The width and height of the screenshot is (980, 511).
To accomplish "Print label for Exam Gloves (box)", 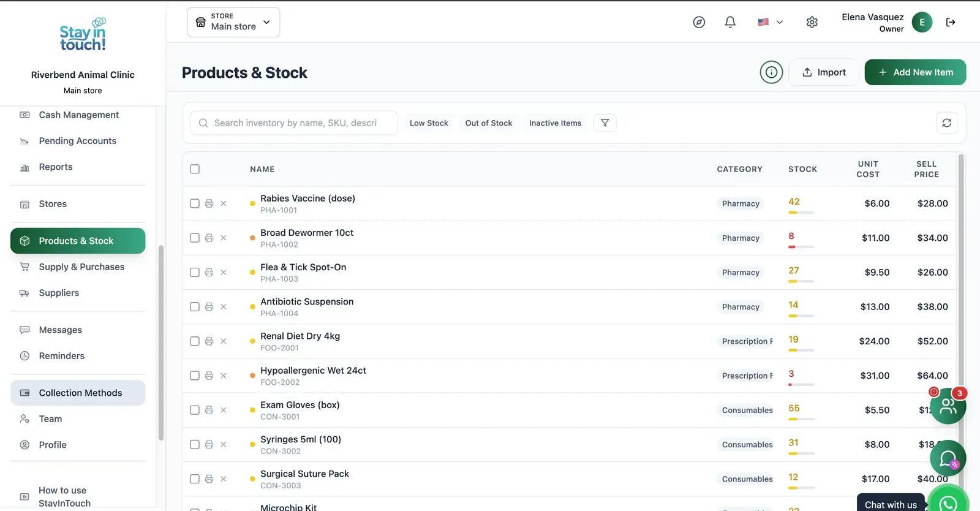I will pos(209,410).
